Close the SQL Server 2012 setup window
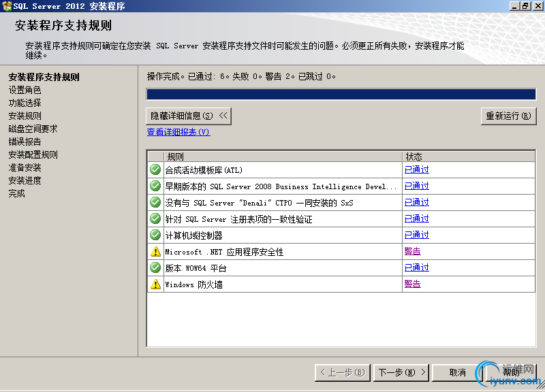The width and height of the screenshot is (545, 392). pyautogui.click(x=538, y=6)
